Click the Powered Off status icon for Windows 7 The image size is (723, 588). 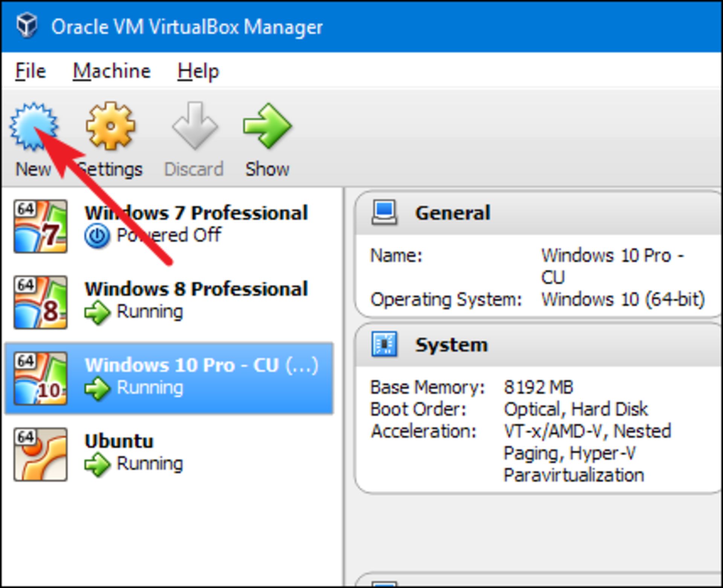click(x=98, y=236)
